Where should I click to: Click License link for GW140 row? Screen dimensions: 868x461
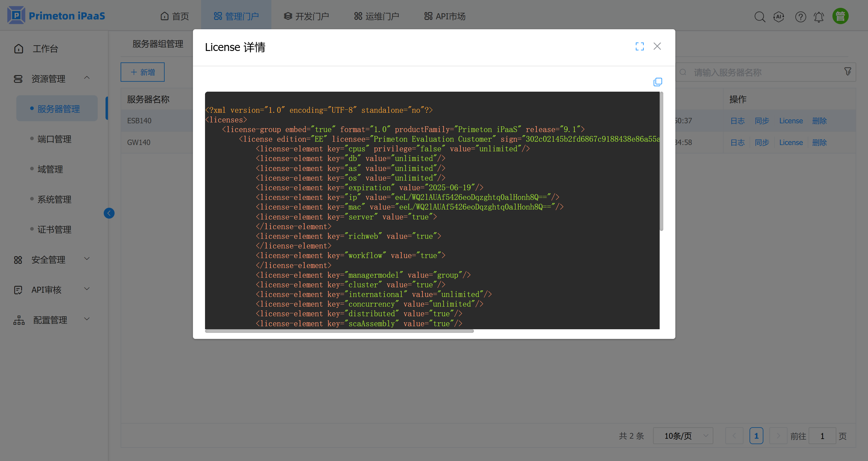[791, 143]
